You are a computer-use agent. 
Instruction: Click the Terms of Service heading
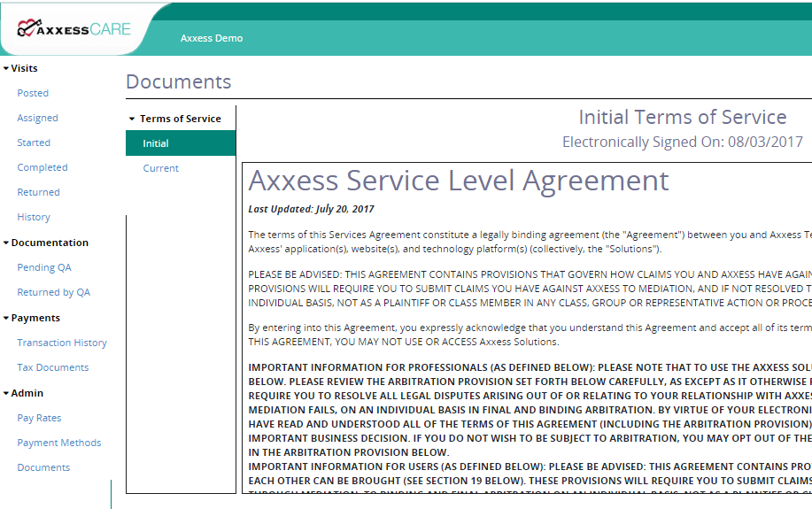coord(181,120)
